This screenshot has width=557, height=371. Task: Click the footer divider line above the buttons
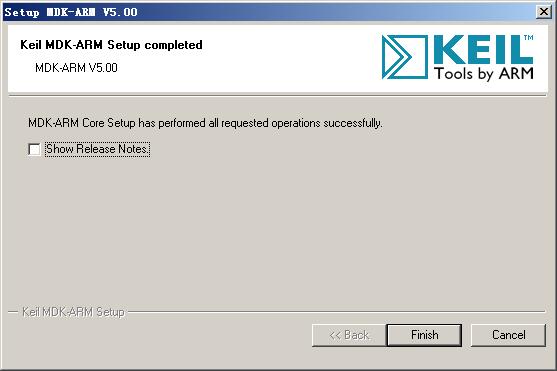(336, 312)
